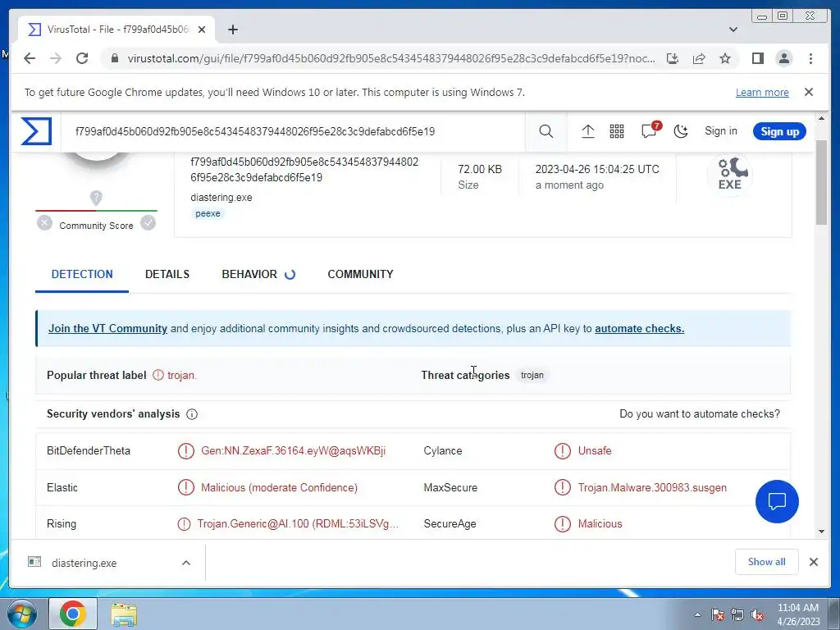
Task: Open Chrome three-dot menu
Action: click(810, 58)
